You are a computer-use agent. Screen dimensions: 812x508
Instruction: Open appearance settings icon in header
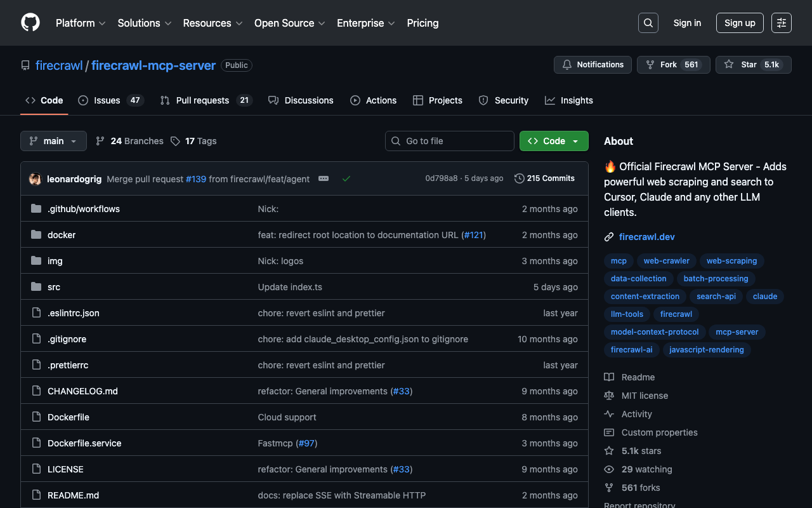pos(781,23)
